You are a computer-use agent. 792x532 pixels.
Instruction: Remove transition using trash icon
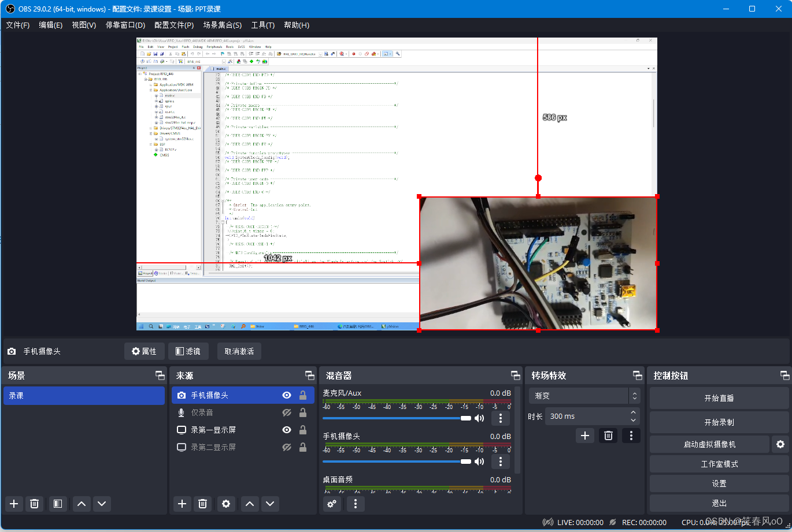coord(608,436)
